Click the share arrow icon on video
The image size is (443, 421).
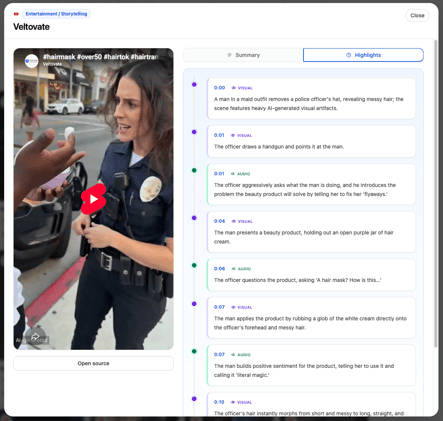pyautogui.click(x=35, y=337)
